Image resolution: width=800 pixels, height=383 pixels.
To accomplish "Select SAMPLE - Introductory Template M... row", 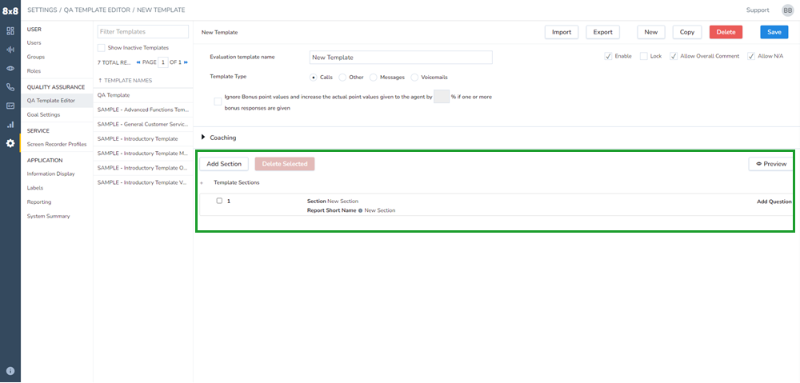I will [143, 153].
